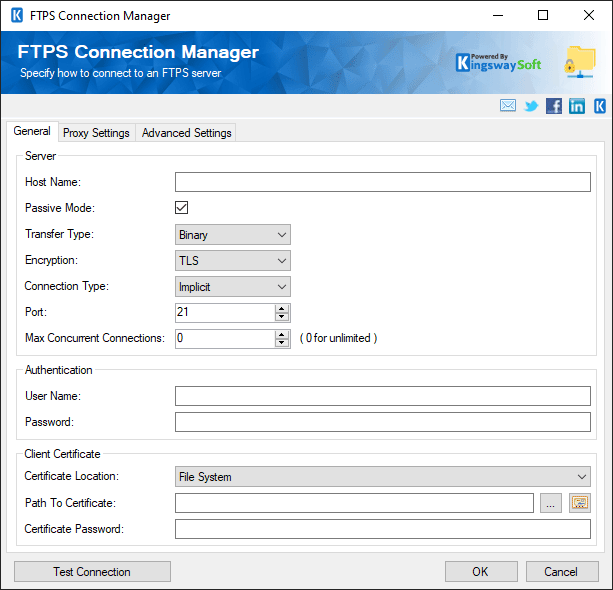Focus the Host Name input field

[x=383, y=182]
